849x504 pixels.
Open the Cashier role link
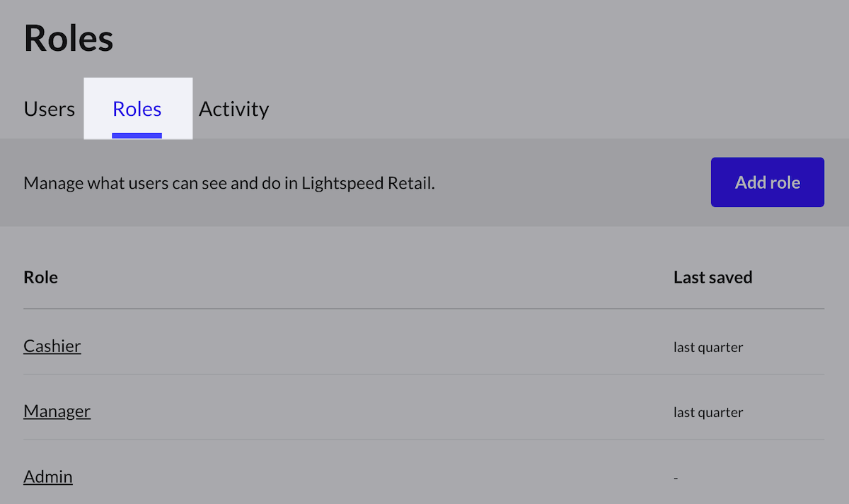52,346
